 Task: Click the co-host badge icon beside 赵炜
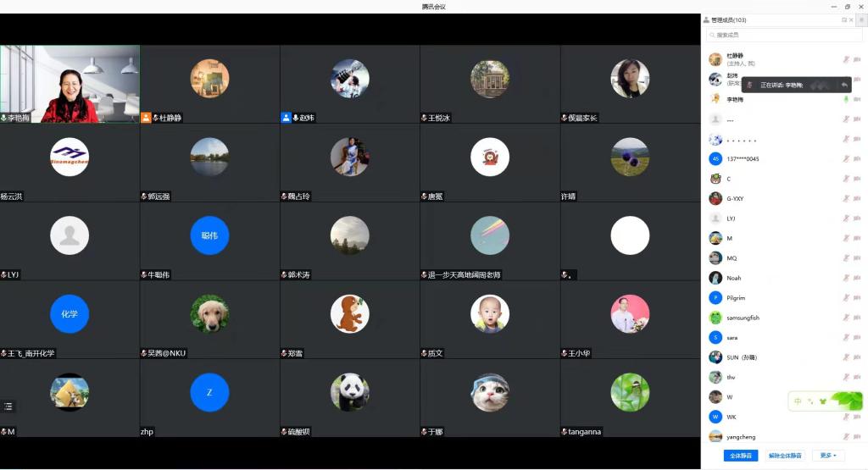click(286, 118)
